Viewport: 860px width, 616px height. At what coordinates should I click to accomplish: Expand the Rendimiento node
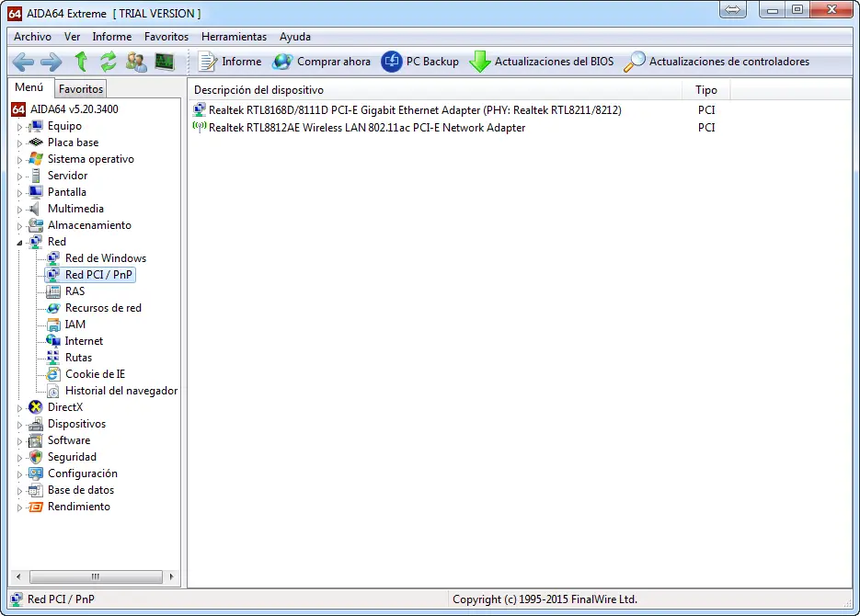coord(19,508)
